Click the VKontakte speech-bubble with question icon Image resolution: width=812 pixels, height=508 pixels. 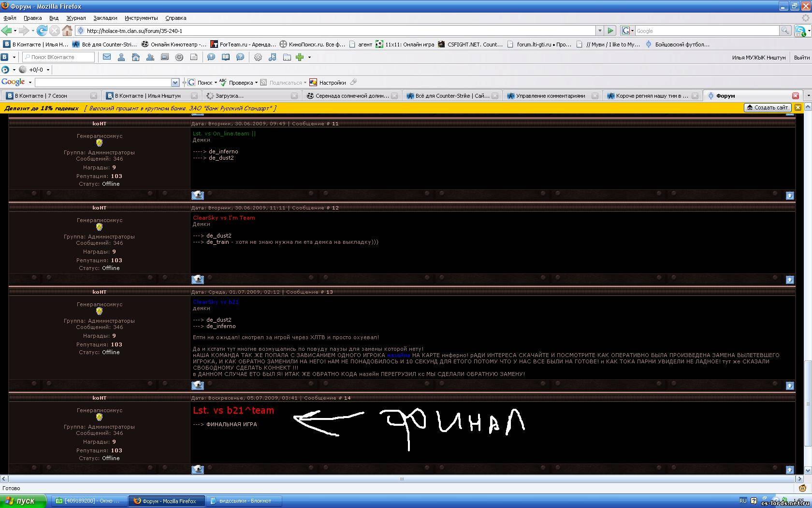tap(240, 57)
